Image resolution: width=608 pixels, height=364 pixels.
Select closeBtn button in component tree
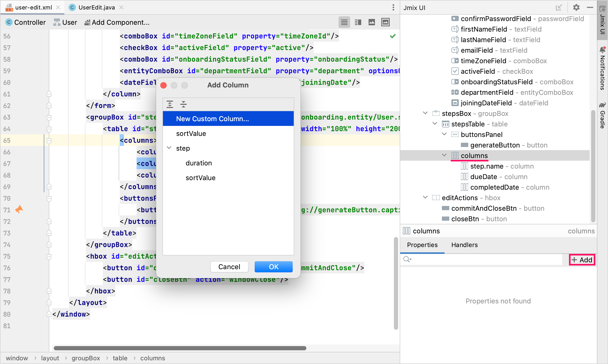pos(474,219)
